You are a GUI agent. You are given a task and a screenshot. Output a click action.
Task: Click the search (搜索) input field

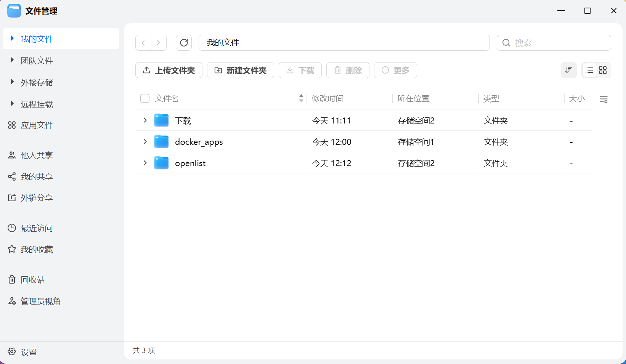559,43
